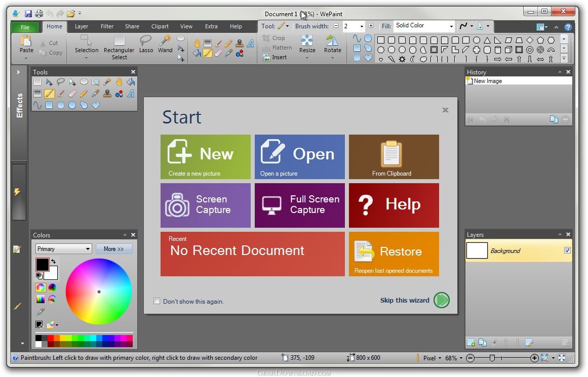The height and width of the screenshot is (377, 588).
Task: Choose the Recolor tool in Tools panel
Action: click(x=119, y=94)
